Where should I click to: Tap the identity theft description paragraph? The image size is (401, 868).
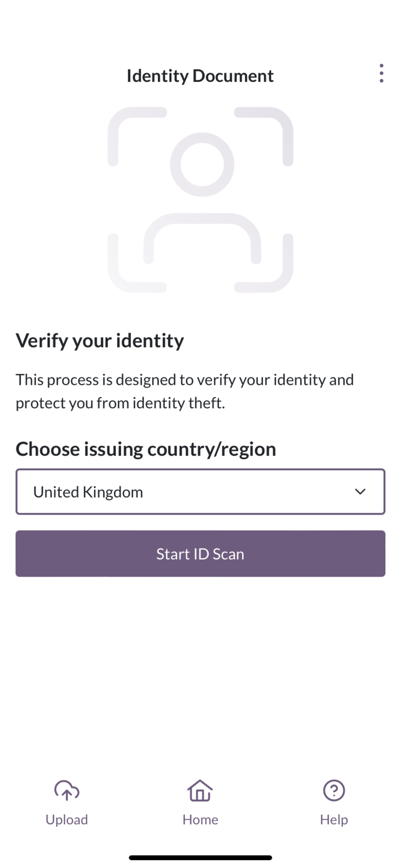click(185, 391)
